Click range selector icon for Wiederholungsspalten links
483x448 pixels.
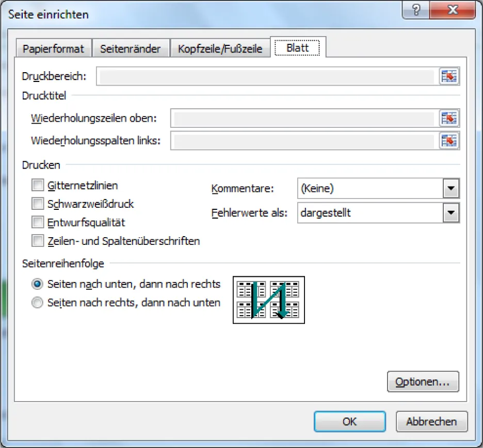tap(449, 140)
